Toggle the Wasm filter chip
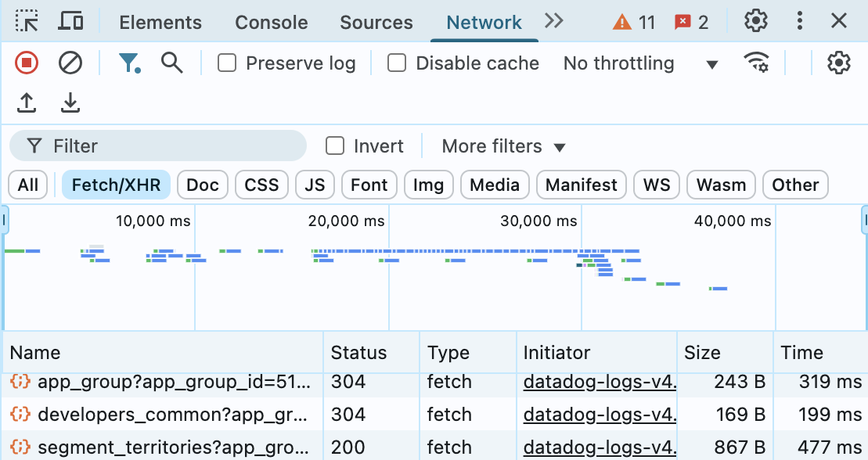The width and height of the screenshot is (868, 460). 722,185
